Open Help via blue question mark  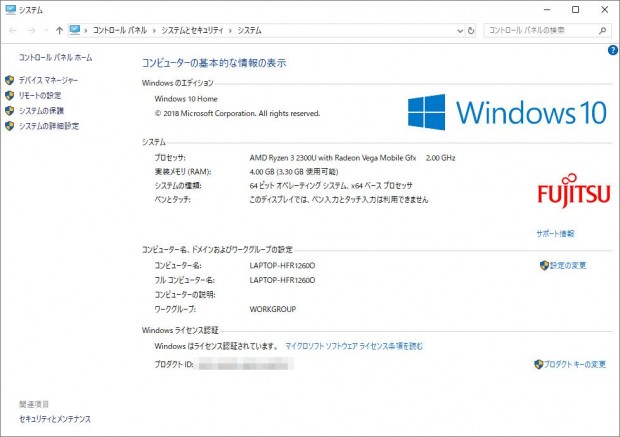tap(613, 50)
